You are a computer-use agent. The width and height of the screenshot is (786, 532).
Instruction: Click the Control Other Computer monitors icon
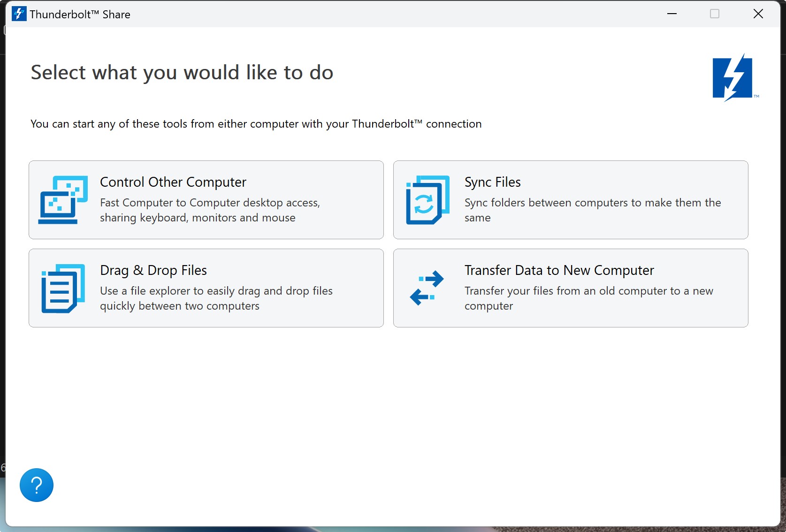63,200
